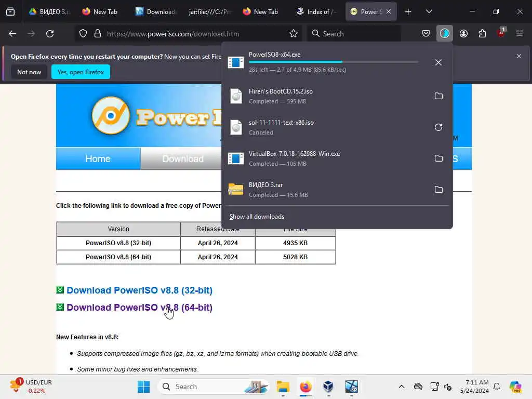
Task: Click Yes, open Firefox button
Action: point(81,72)
